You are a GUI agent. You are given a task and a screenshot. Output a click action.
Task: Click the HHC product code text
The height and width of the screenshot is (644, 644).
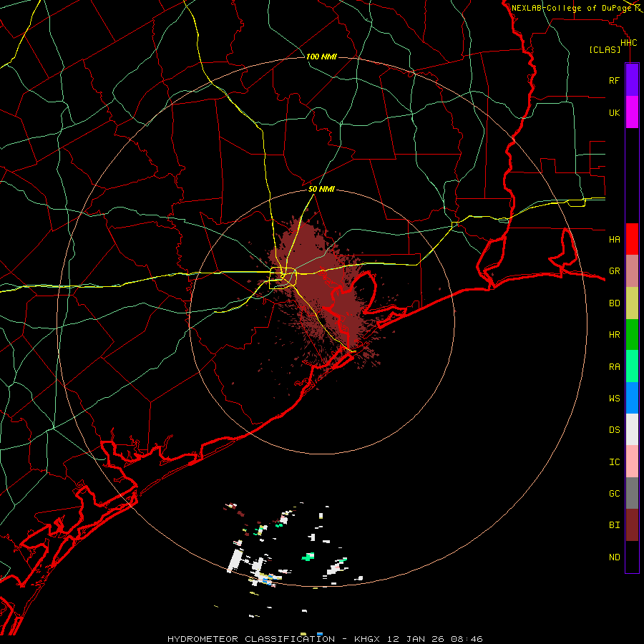(x=628, y=43)
